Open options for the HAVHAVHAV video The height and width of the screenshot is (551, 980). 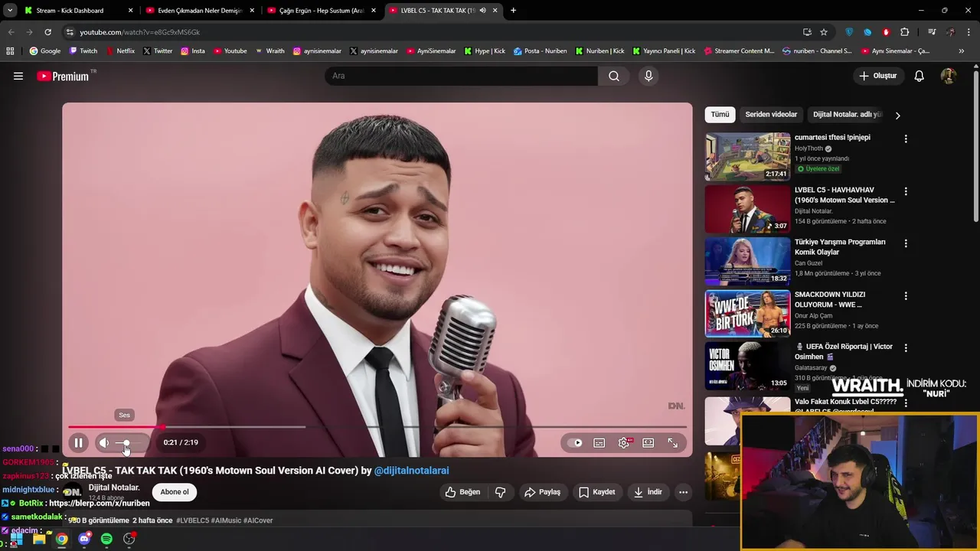tap(906, 191)
